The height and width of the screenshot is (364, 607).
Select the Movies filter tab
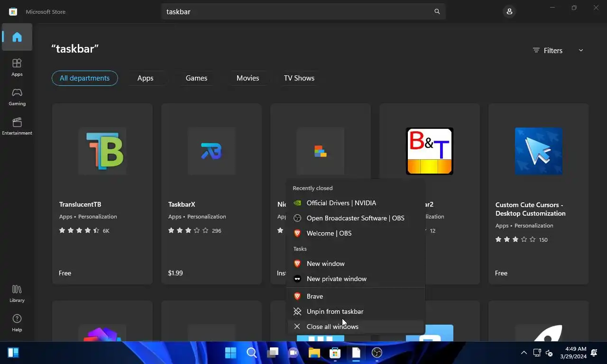(248, 78)
